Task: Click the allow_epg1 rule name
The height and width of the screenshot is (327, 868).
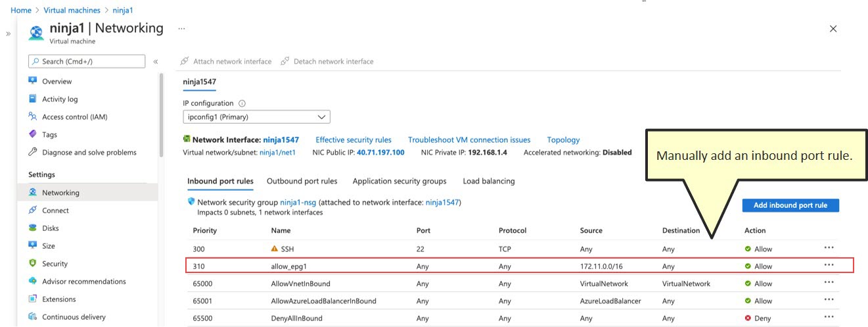Action: 289,266
